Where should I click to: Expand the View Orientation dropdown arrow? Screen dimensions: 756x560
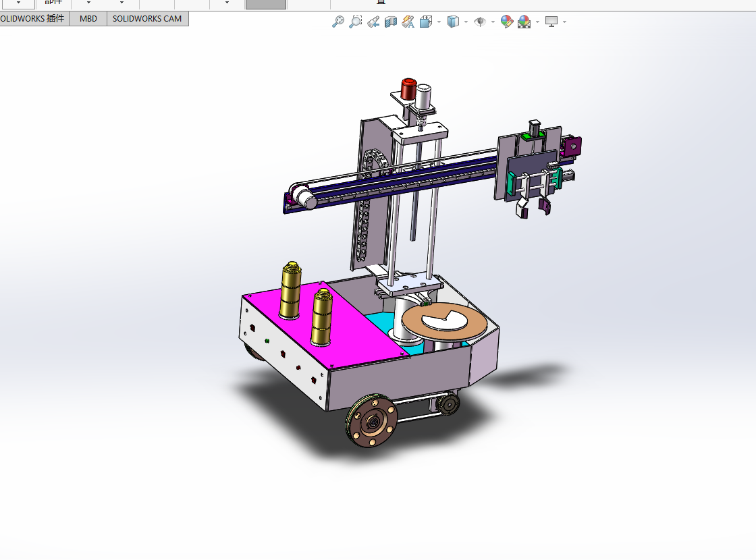[x=439, y=22]
